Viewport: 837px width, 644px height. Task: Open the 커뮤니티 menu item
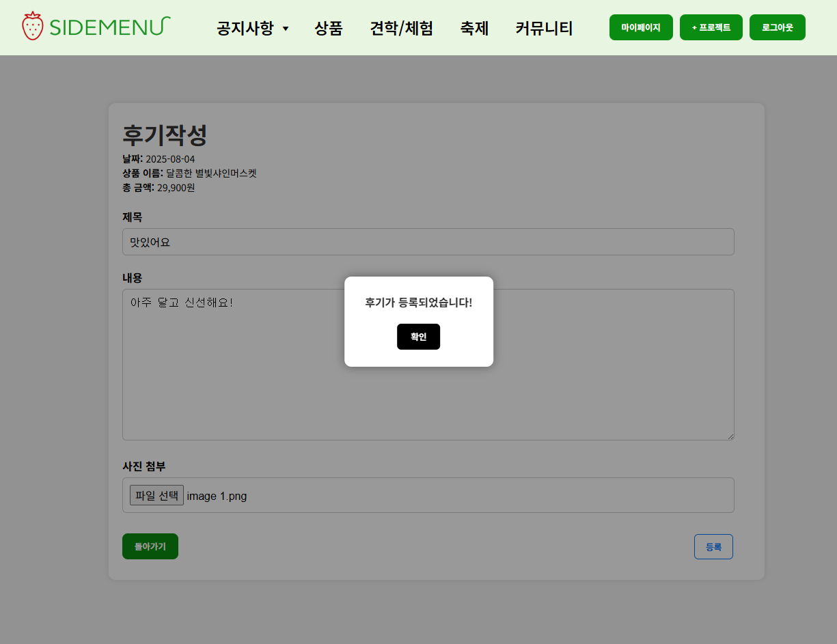coord(544,28)
